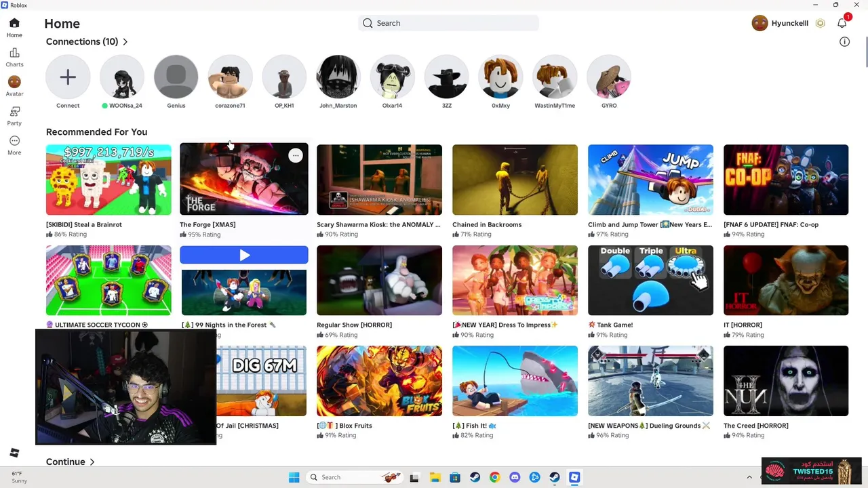The image size is (868, 488).
Task: Open Regular Show [HORROR] game tile
Action: point(379,281)
